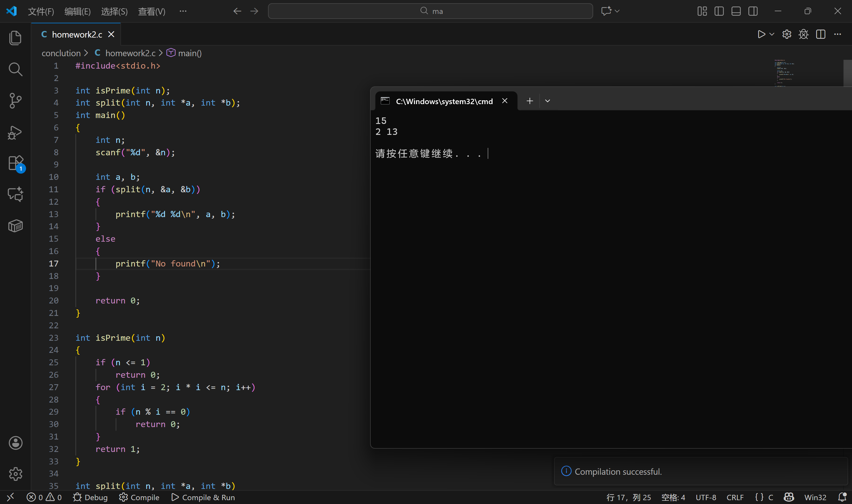Click the Accounts icon
Viewport: 852px width, 504px height.
(x=15, y=443)
